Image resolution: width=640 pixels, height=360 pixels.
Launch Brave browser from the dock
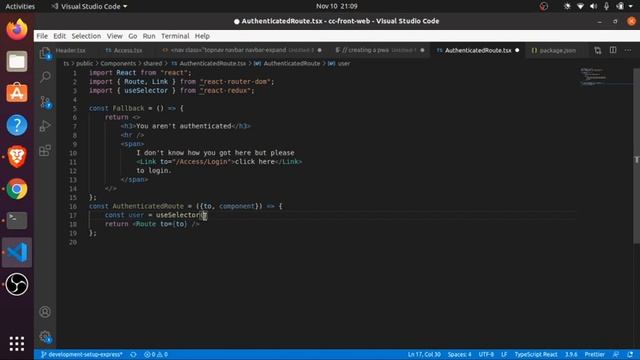17,157
